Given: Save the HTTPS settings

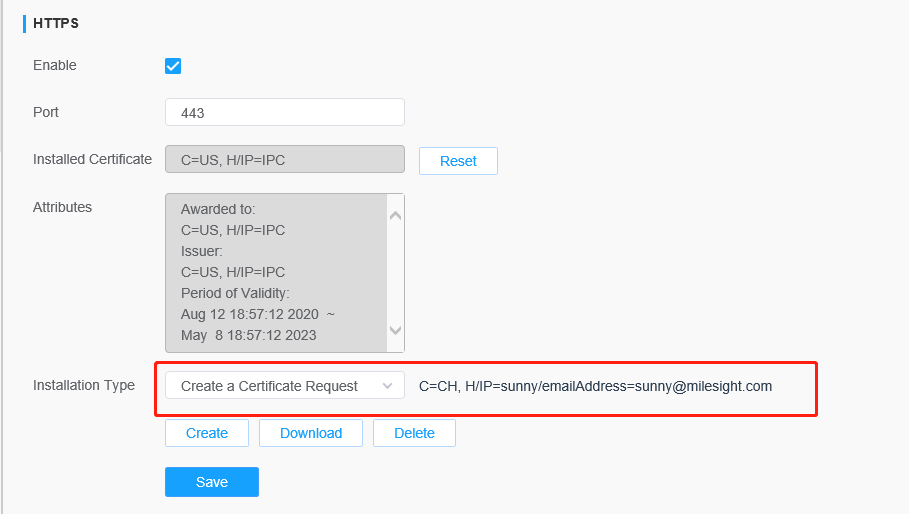Looking at the screenshot, I should [x=212, y=482].
